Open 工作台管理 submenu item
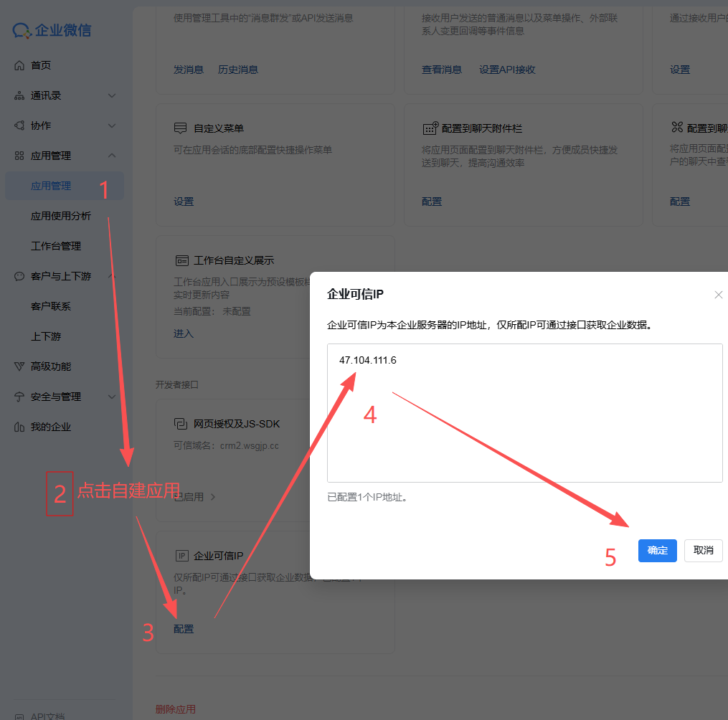The image size is (728, 720). click(56, 246)
